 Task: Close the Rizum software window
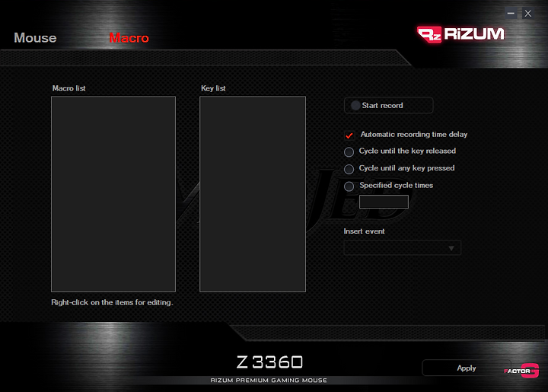[528, 13]
